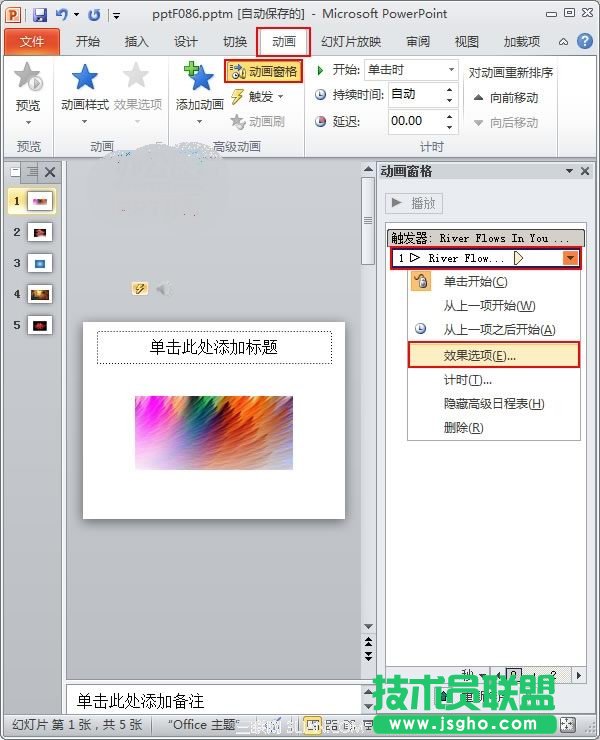Screen dimensions: 600x740
Task: Increase duration with the up spinner
Action: (449, 90)
